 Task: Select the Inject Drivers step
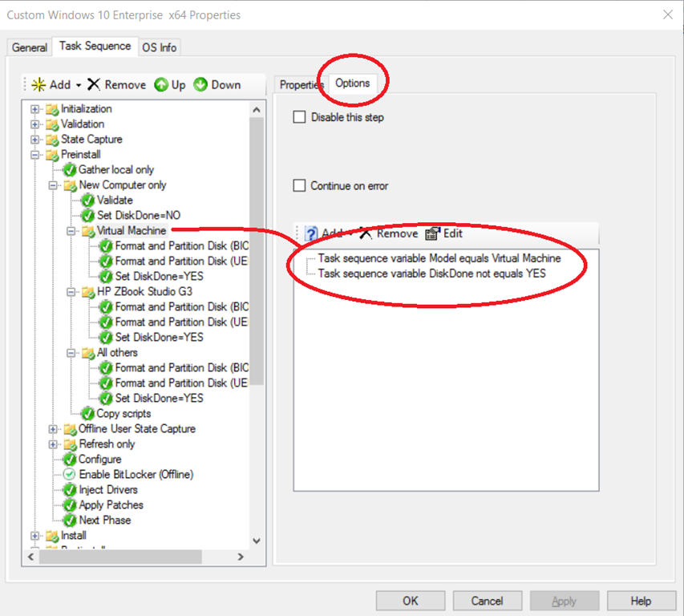click(107, 490)
